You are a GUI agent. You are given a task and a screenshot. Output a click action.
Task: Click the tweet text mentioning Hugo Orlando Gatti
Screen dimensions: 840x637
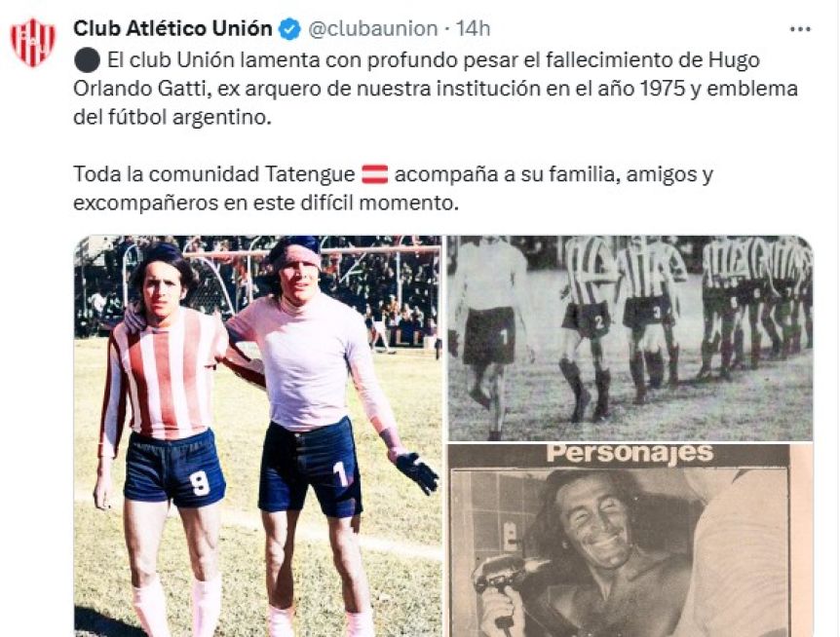coord(435,89)
